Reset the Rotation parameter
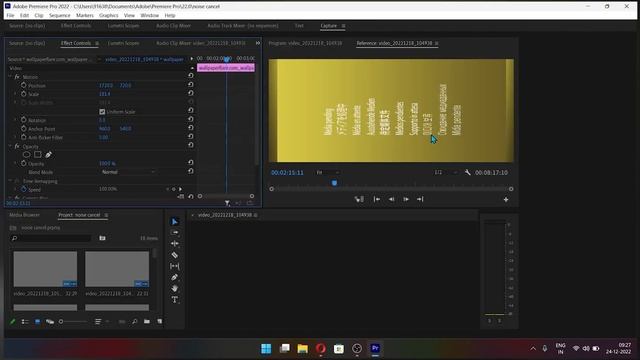 pos(191,120)
